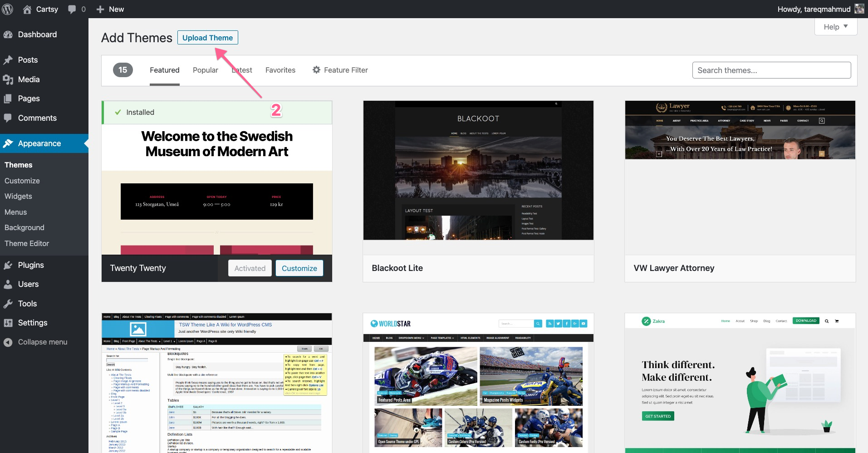
Task: Click the Upload Theme button
Action: 208,38
